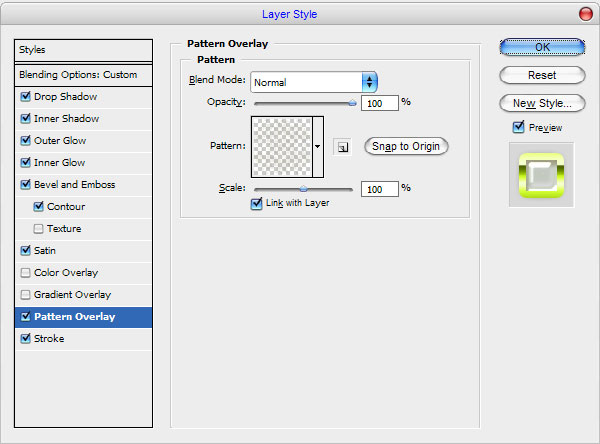Disable the Preview checkbox

pos(518,127)
